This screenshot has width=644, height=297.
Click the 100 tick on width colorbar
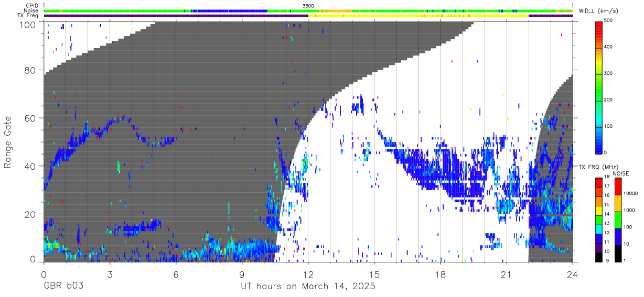(x=608, y=126)
